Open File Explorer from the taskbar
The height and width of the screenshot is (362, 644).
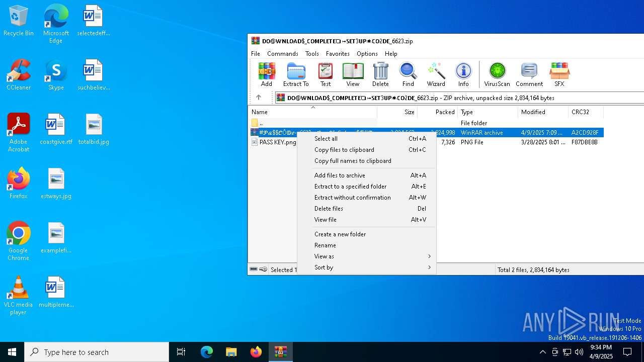pyautogui.click(x=231, y=352)
